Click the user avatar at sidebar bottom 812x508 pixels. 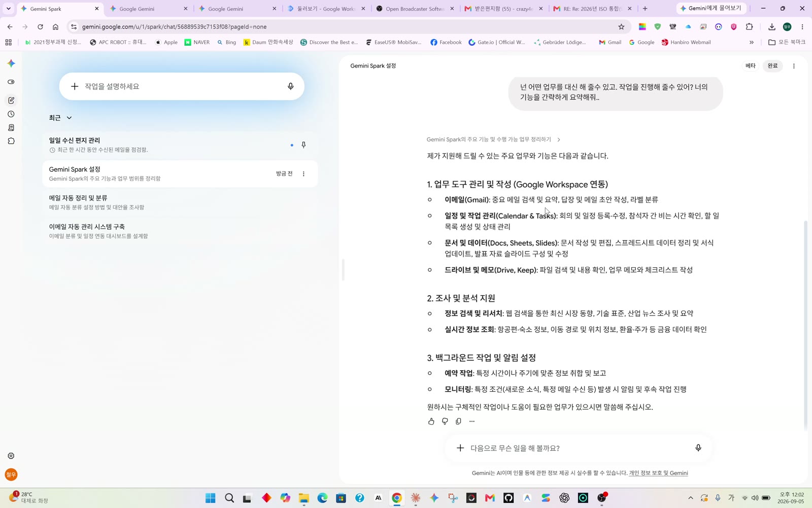(11, 474)
